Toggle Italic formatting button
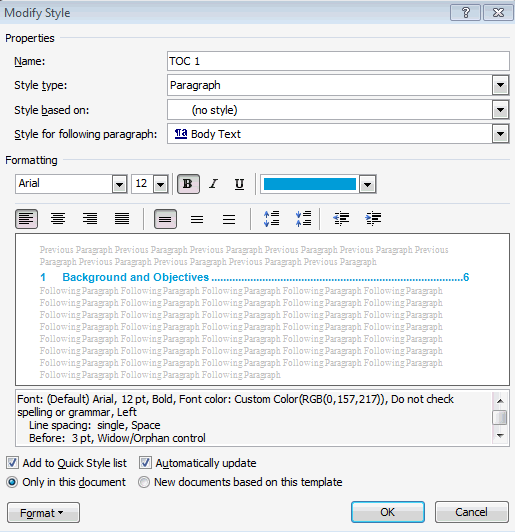This screenshot has width=515, height=532. tap(213, 184)
